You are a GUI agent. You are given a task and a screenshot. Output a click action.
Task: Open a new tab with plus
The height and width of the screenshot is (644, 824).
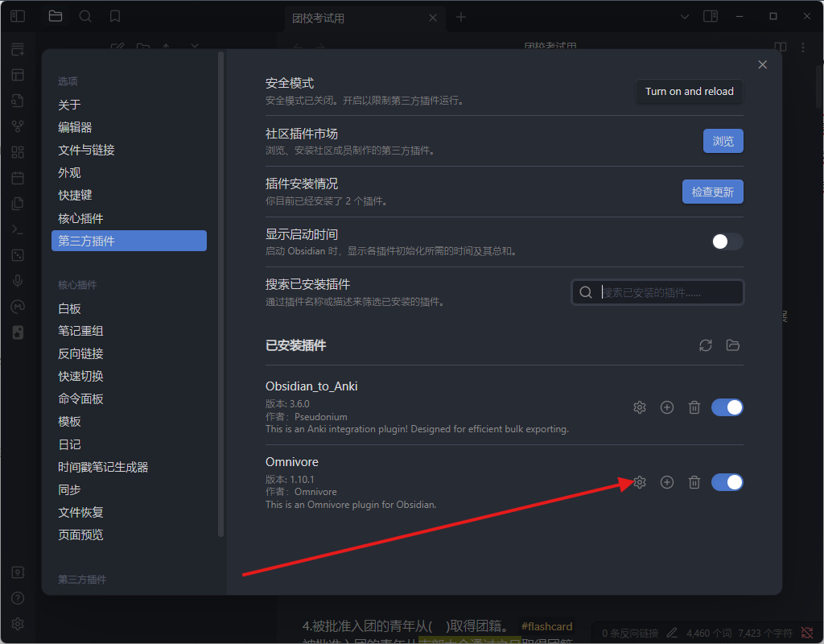click(x=461, y=18)
